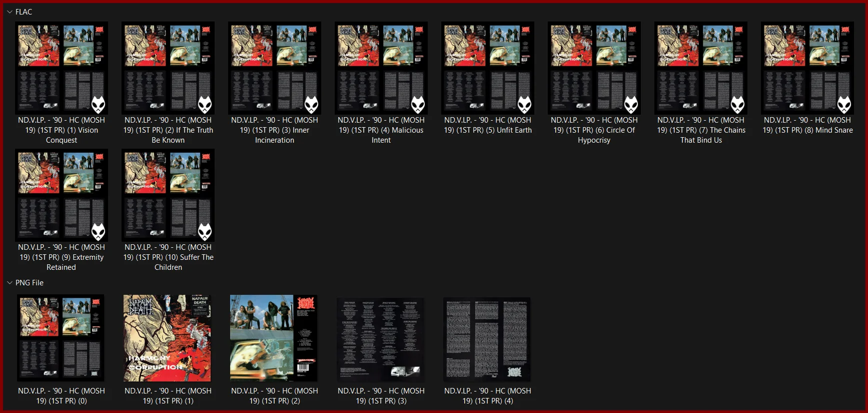Select FLAC thumbnail for (7) The Chains That Bind Us
The height and width of the screenshot is (413, 868).
[x=701, y=68]
